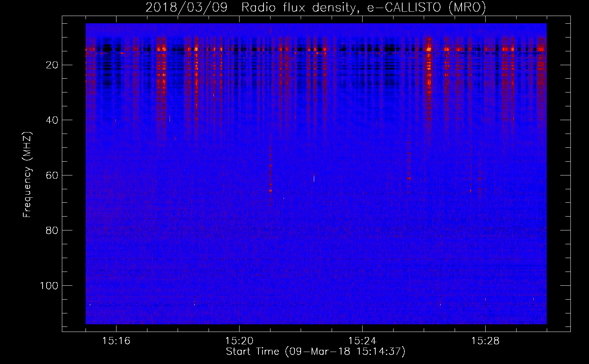
Task: Click the 15:20 time tick label
Action: tap(239, 341)
